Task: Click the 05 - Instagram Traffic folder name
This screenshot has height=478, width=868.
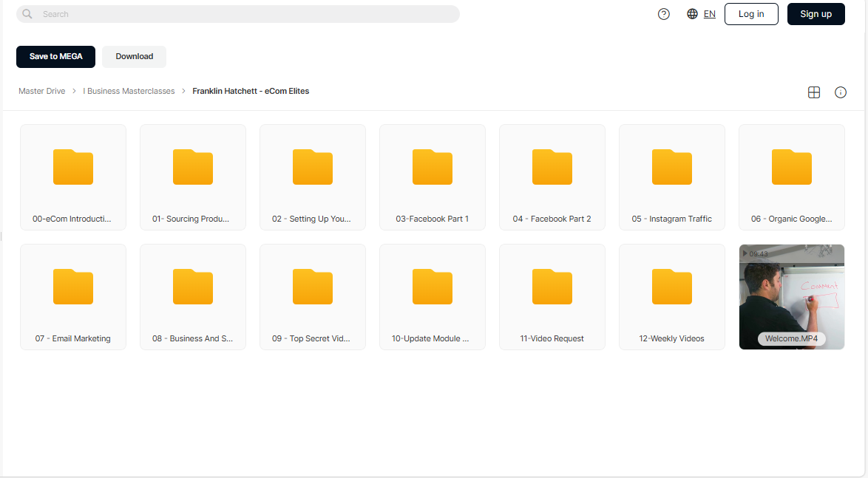Action: 672,219
